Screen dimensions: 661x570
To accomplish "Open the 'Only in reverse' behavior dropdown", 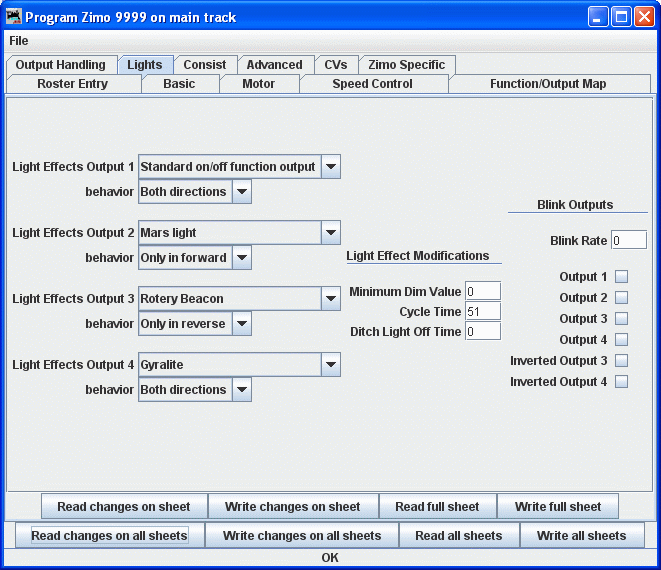I will point(195,323).
